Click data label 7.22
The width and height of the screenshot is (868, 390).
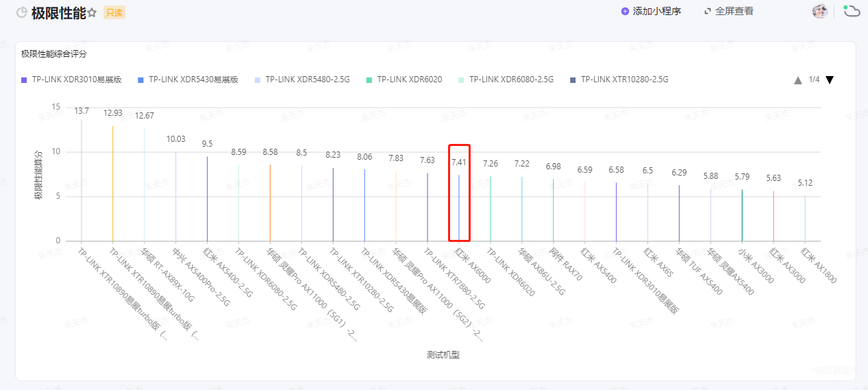click(522, 164)
